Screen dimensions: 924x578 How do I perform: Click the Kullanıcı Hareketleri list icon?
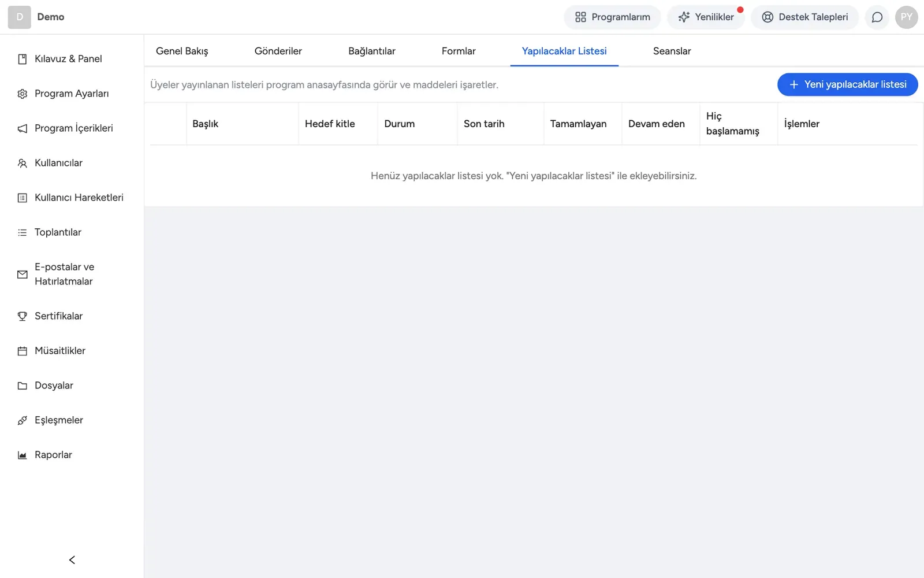(22, 198)
